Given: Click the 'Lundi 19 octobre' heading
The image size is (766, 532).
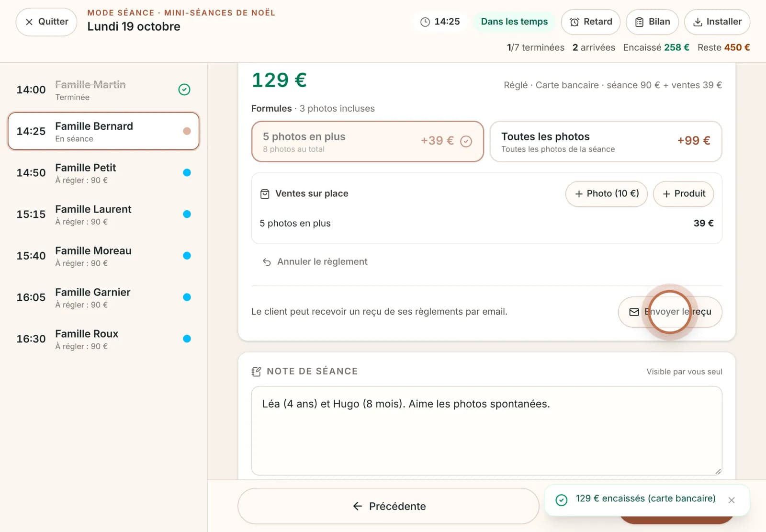Looking at the screenshot, I should click(x=134, y=27).
